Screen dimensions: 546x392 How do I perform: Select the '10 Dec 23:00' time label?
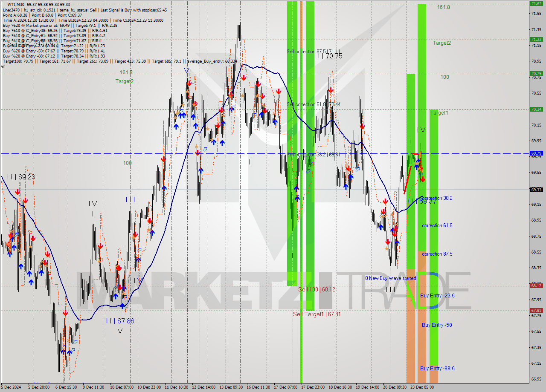coord(149,387)
